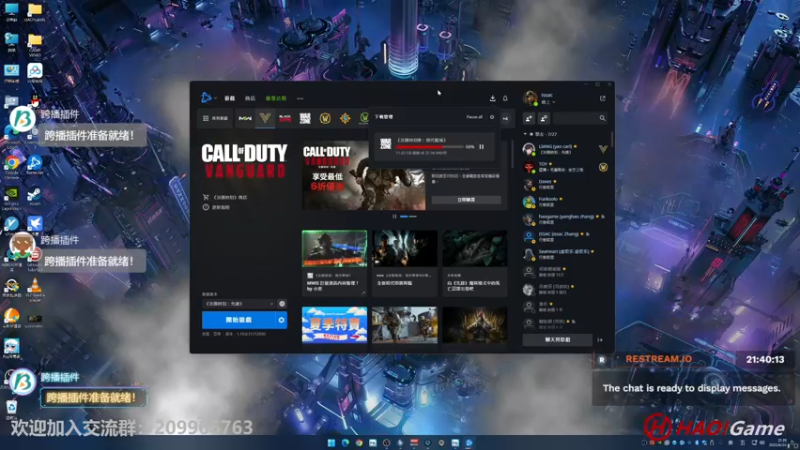Open Issac profile avatar
Viewport: 800px width, 450px height.
pos(530,98)
